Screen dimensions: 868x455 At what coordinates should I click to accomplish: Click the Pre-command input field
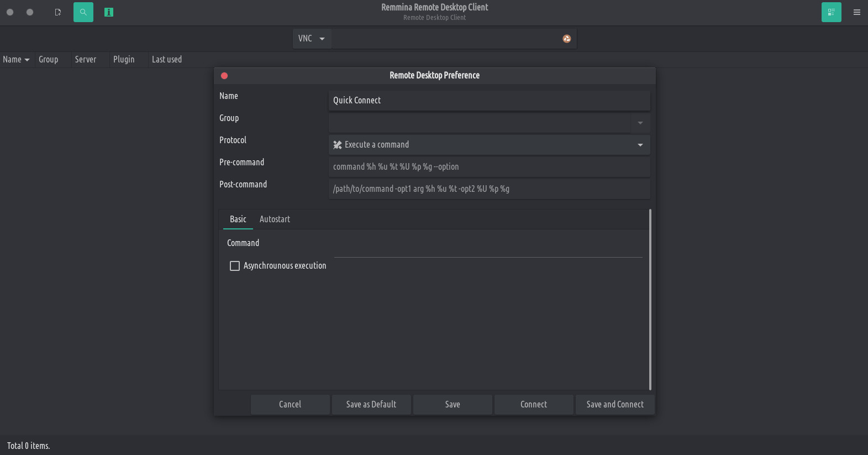click(x=489, y=167)
